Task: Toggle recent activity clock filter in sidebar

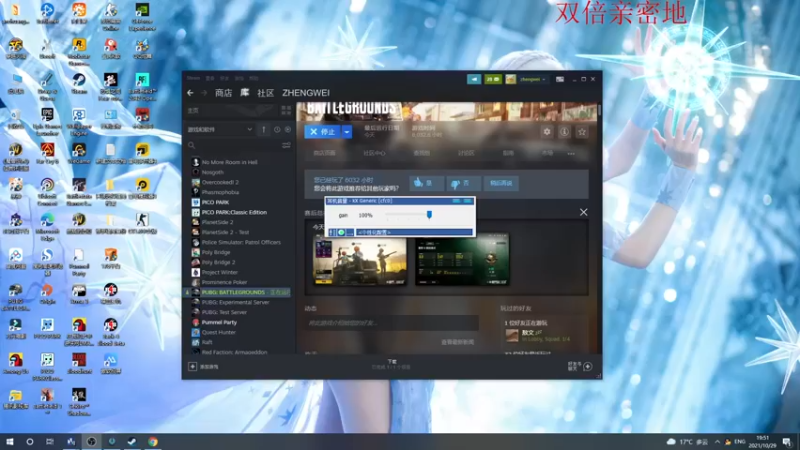Action: pos(277,130)
